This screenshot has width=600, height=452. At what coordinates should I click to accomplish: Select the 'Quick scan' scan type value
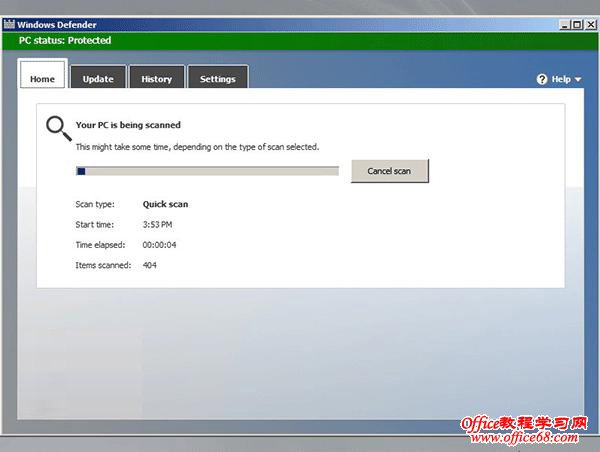(165, 204)
